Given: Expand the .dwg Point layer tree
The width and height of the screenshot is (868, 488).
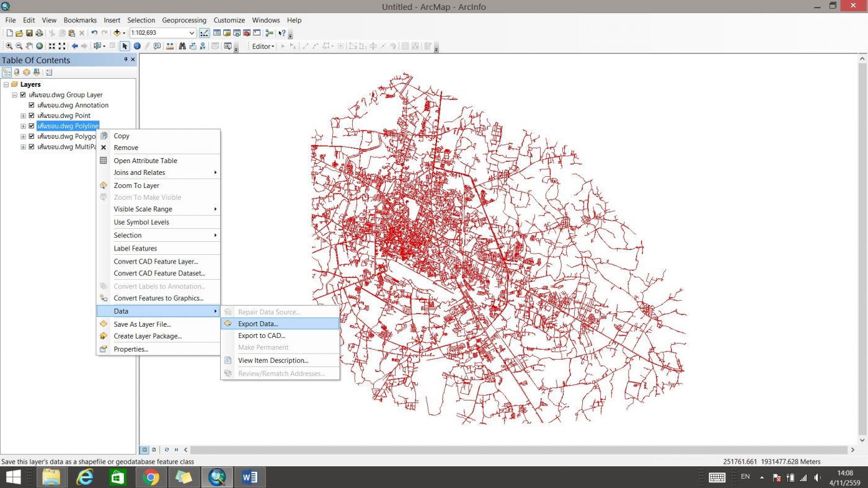Looking at the screenshot, I should (24, 116).
